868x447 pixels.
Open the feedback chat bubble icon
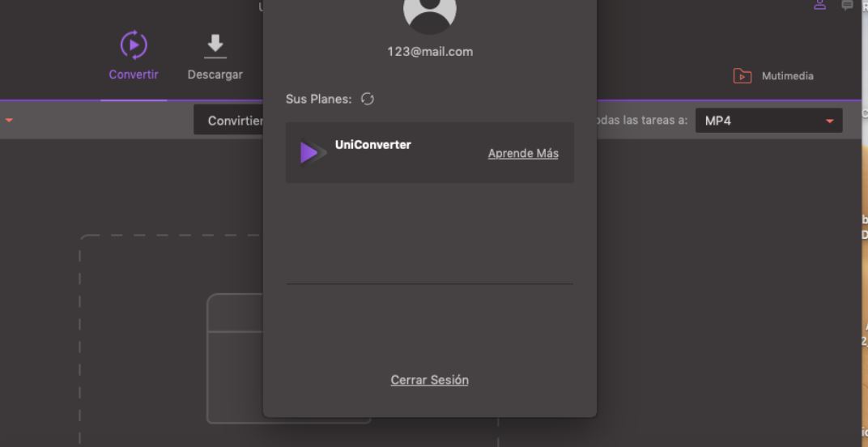(847, 5)
